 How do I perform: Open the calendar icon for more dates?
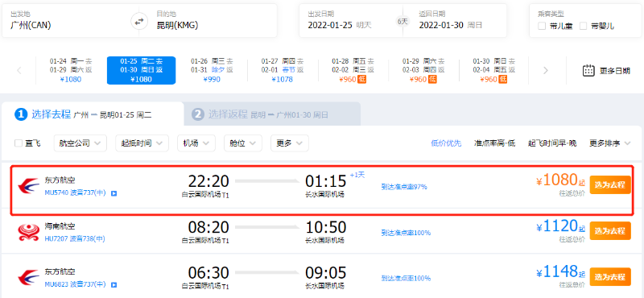coord(588,70)
